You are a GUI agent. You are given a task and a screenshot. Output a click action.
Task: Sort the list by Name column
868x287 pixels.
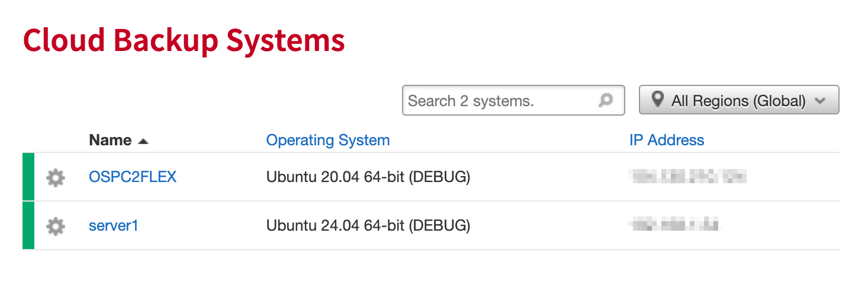110,141
